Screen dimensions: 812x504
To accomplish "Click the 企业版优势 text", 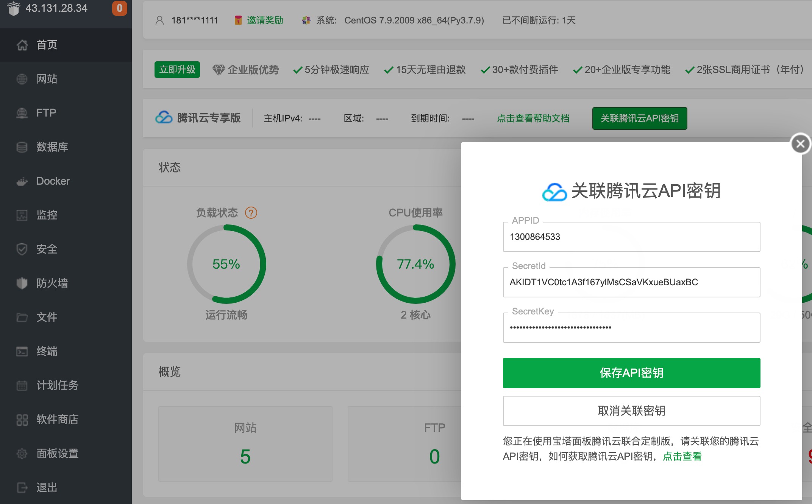I will (253, 70).
